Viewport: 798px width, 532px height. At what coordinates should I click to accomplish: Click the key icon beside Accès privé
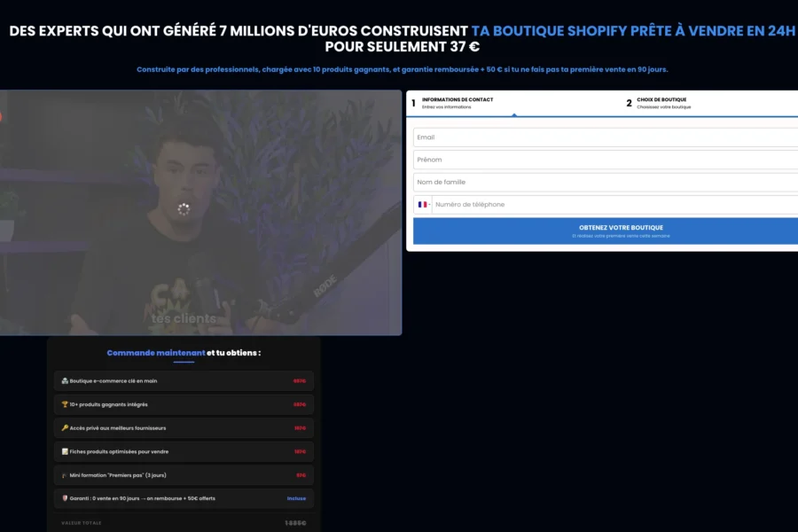[x=65, y=427]
